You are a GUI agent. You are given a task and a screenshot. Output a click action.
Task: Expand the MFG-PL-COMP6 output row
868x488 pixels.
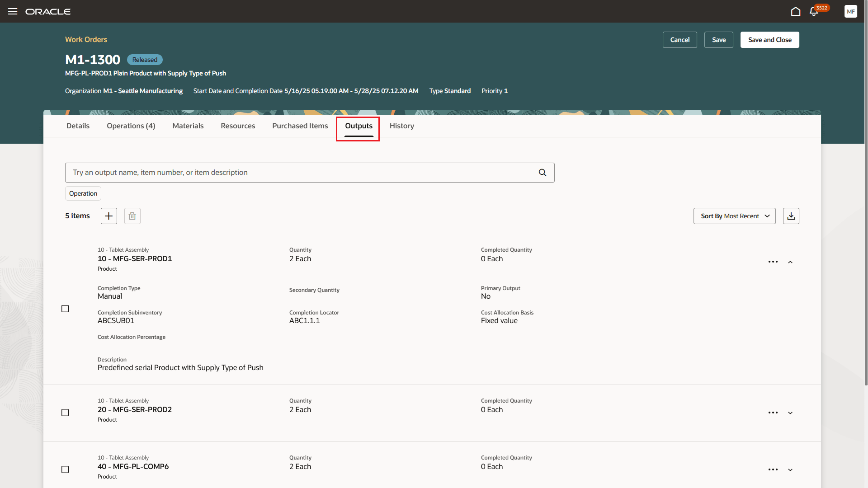[790, 470]
